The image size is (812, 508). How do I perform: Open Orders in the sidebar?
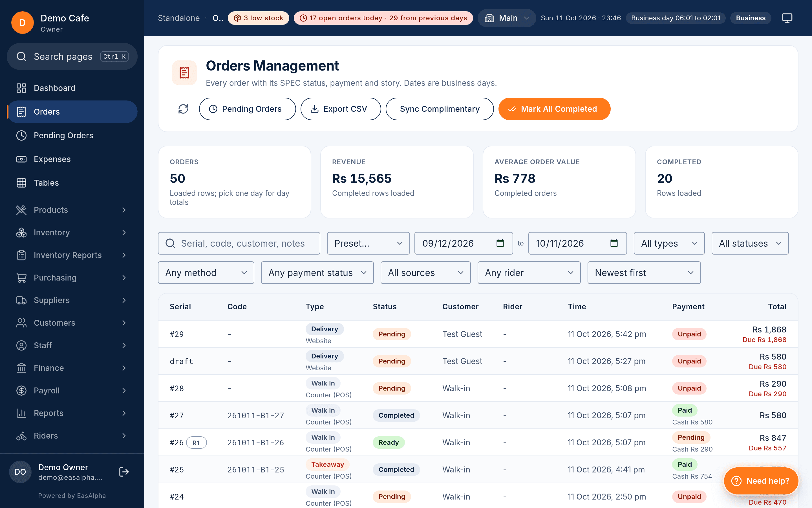click(72, 112)
